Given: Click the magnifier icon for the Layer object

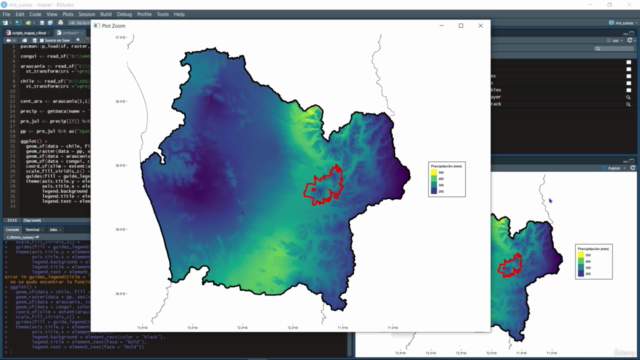Looking at the screenshot, I should [x=629, y=97].
